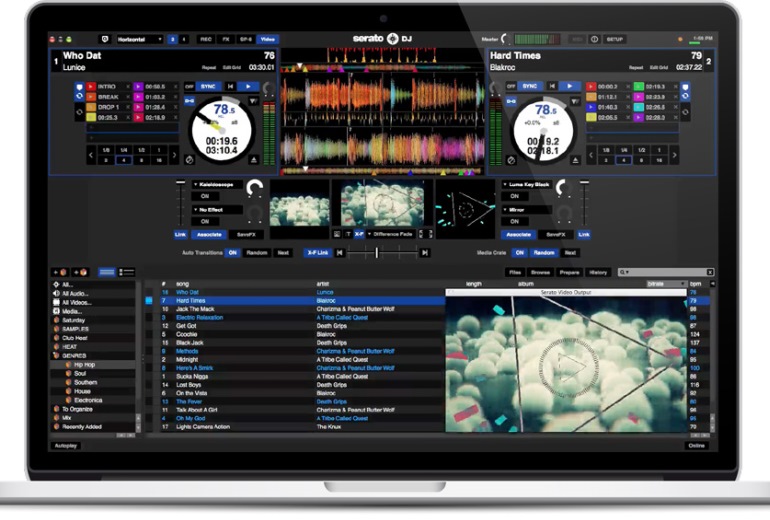Open the REC panel

pos(206,39)
